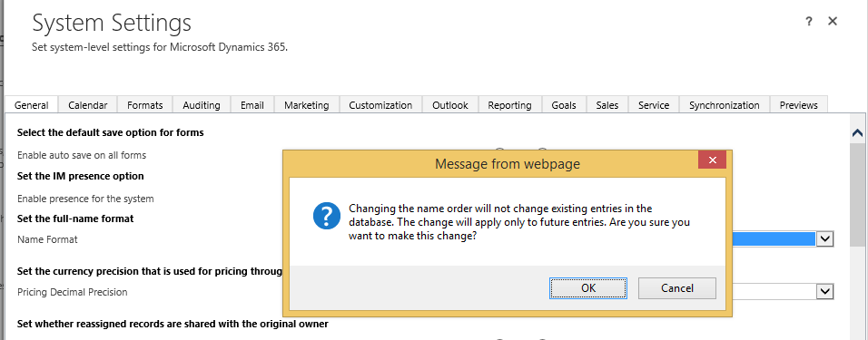Close the Message from webpage dialog
The image size is (868, 340).
[x=712, y=160]
